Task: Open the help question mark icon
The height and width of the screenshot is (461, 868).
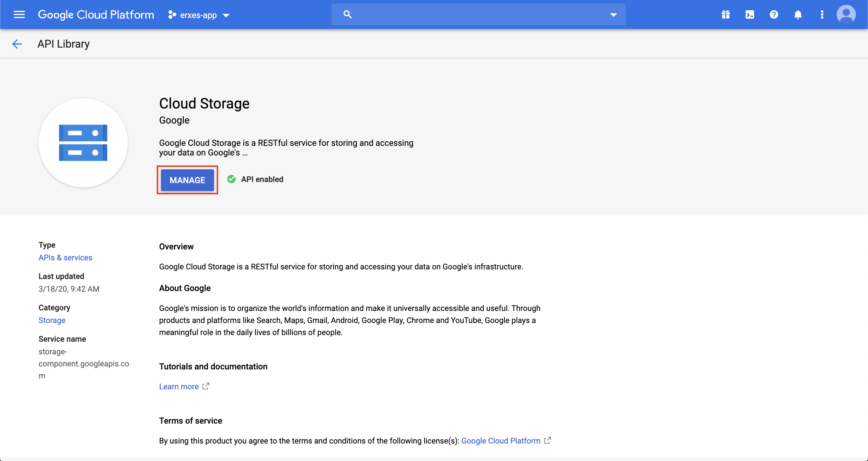Action: pos(774,14)
